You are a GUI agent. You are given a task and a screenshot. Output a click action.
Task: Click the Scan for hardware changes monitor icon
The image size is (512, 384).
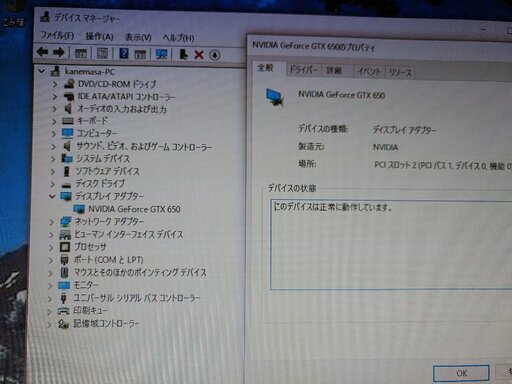162,54
